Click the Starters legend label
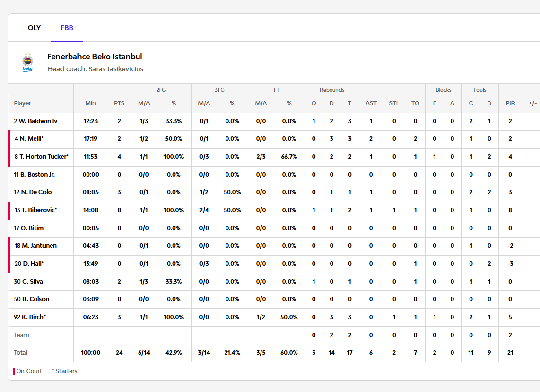The image size is (540, 392). [65, 371]
